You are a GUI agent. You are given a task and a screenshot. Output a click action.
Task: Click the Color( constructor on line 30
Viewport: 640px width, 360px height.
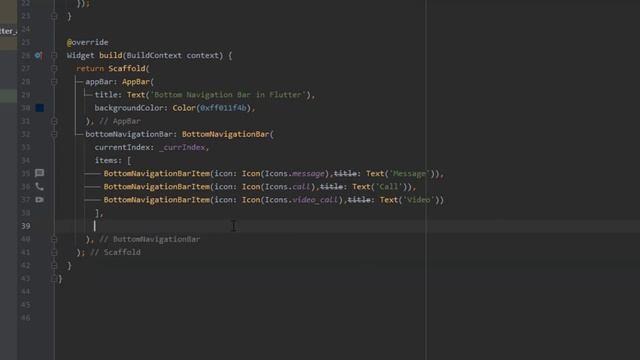(x=186, y=108)
